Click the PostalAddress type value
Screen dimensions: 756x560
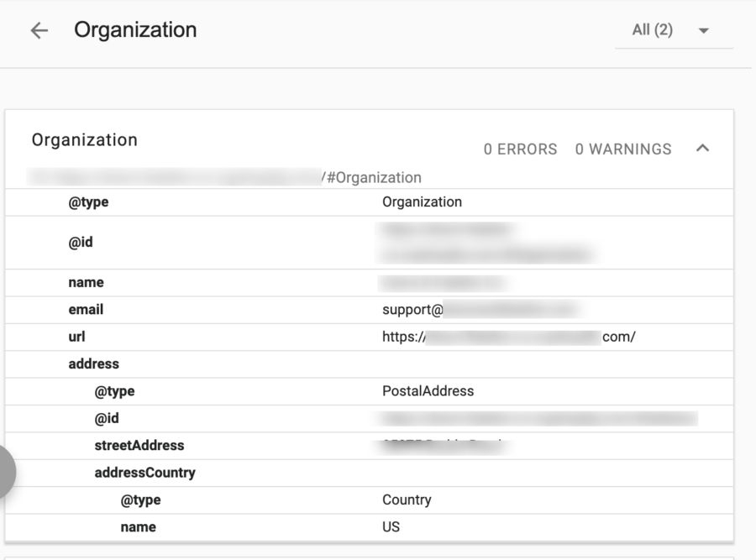[428, 391]
